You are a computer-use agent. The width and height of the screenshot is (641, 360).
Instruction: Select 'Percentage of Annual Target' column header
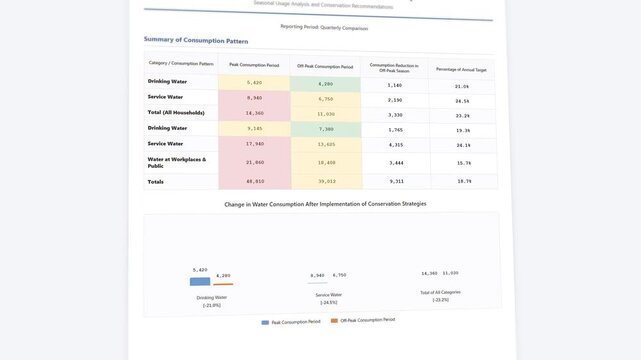tap(461, 69)
